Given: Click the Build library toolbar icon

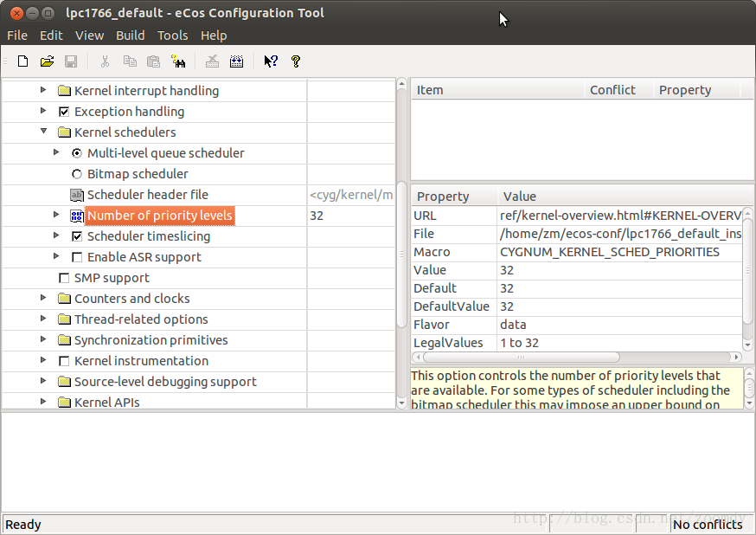Looking at the screenshot, I should [x=236, y=61].
